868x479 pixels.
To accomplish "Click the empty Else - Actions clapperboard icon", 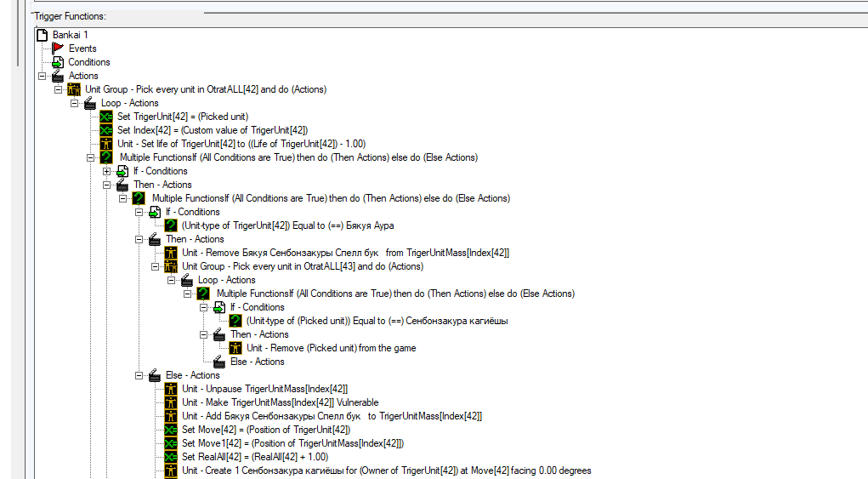I will (219, 362).
